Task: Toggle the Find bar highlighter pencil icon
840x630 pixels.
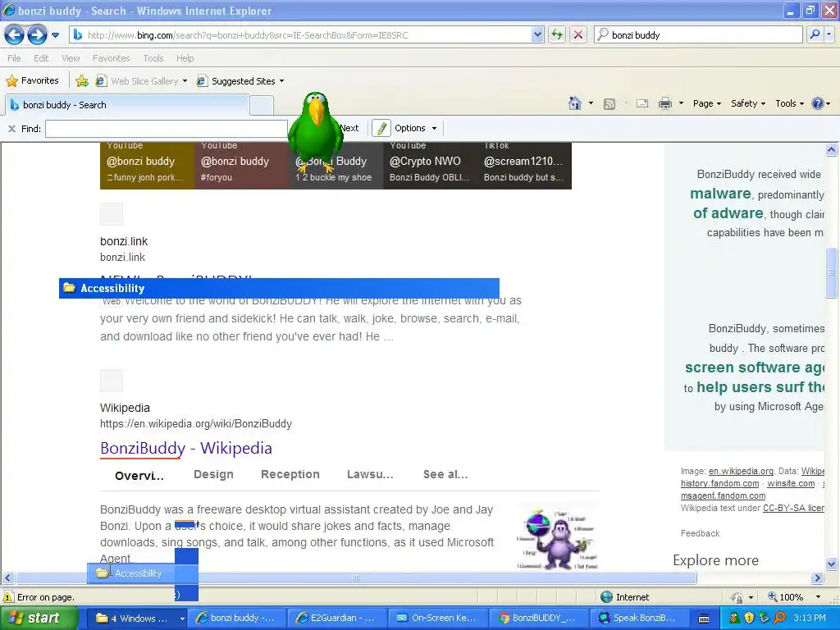Action: tap(381, 128)
